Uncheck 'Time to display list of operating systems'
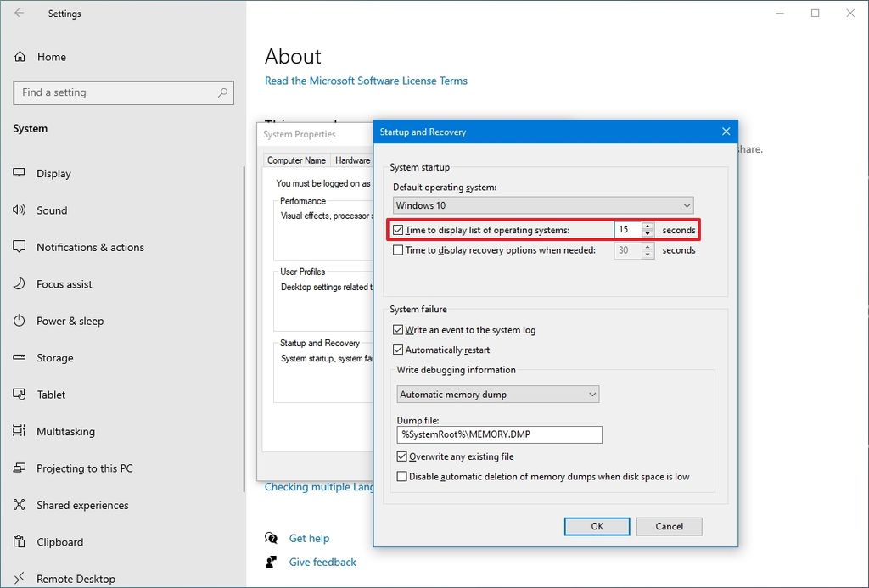Screen dimensions: 869x588 pyautogui.click(x=398, y=229)
